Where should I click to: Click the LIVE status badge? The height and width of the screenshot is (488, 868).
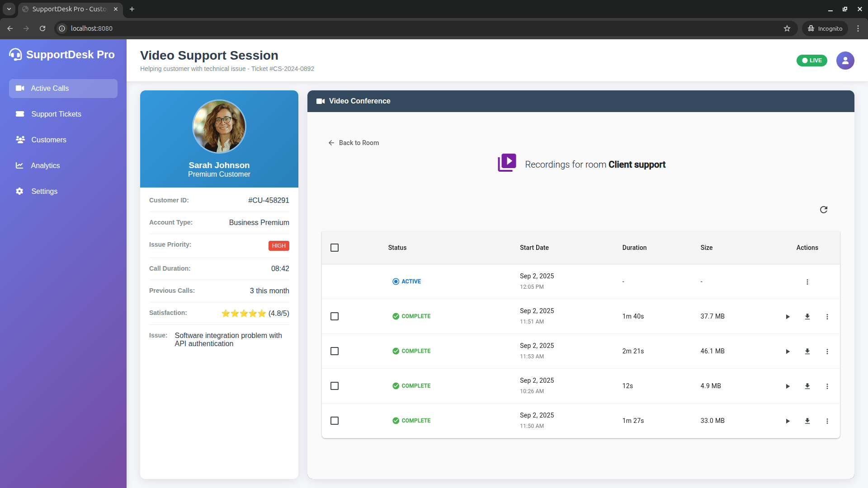pos(812,61)
